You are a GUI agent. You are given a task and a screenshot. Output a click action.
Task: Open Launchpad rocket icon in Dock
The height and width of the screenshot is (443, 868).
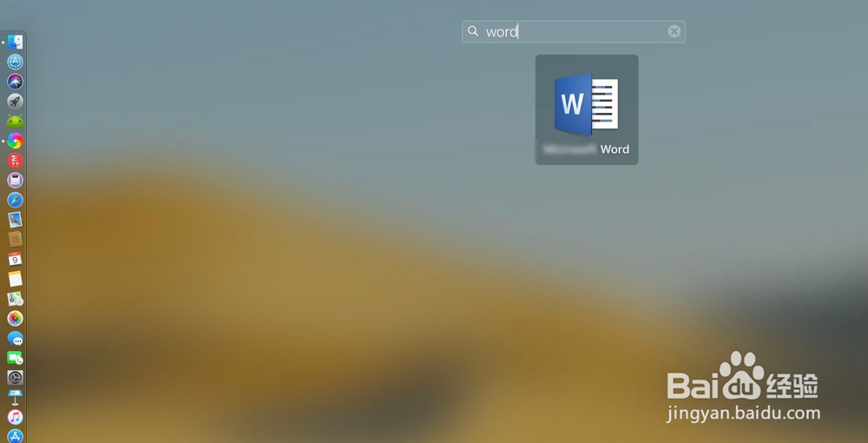click(15, 101)
